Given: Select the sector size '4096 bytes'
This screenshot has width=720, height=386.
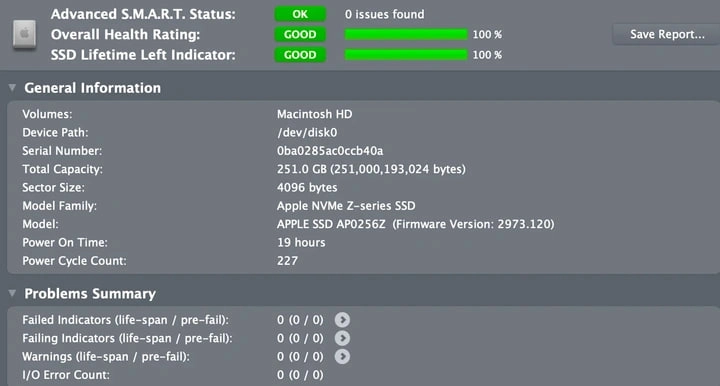Looking at the screenshot, I should 307,188.
